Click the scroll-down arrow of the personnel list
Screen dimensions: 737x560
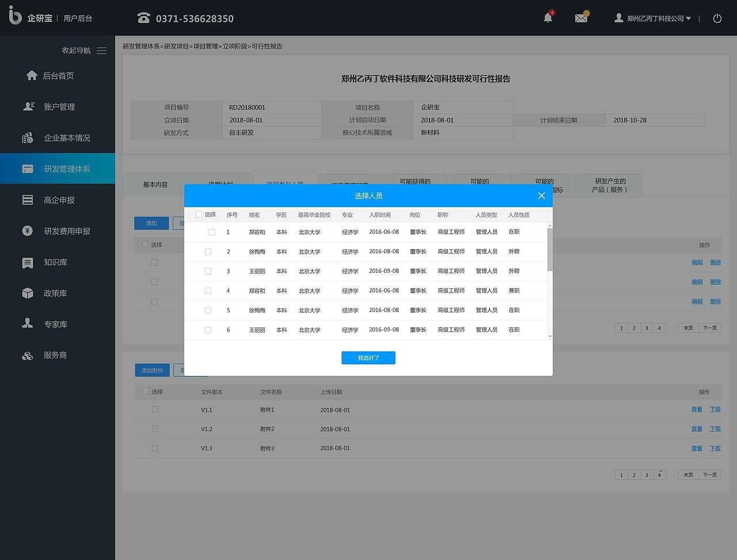[x=550, y=336]
